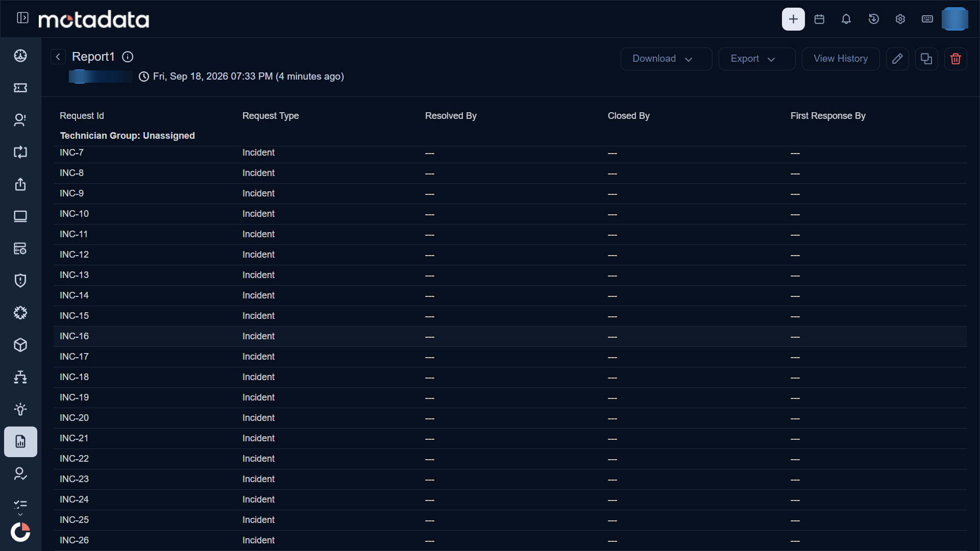This screenshot has width=980, height=551.
Task: Open recent history clock icon
Action: click(873, 19)
